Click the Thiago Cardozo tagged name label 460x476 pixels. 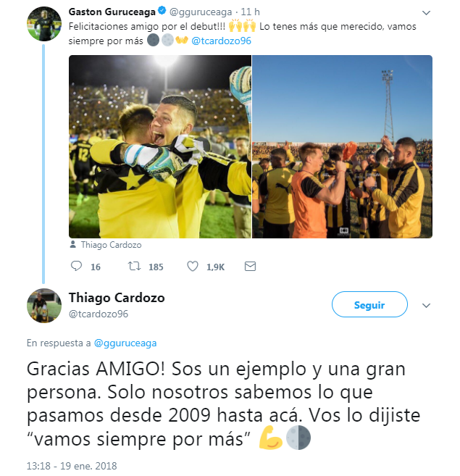[111, 245]
